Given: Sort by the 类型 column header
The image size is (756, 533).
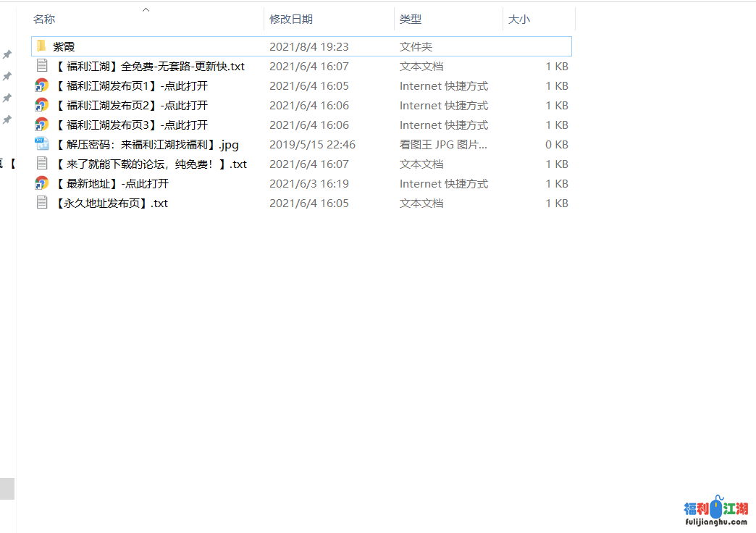Looking at the screenshot, I should click(411, 20).
